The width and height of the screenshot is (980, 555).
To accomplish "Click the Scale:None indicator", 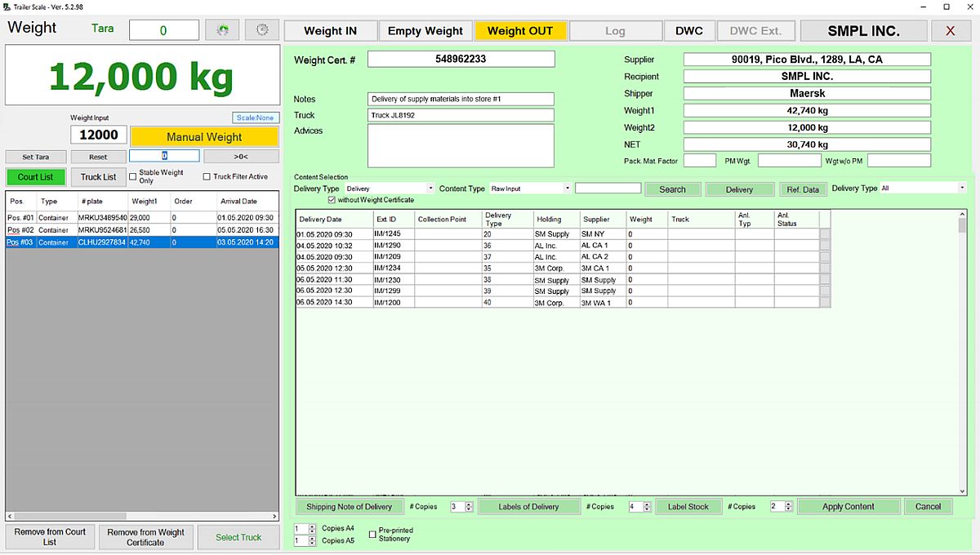I will 255,118.
